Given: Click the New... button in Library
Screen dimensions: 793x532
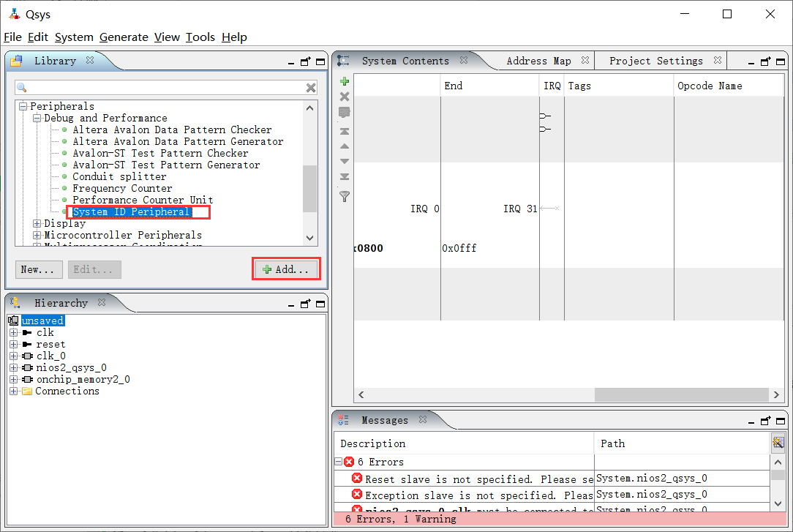Looking at the screenshot, I should [38, 269].
